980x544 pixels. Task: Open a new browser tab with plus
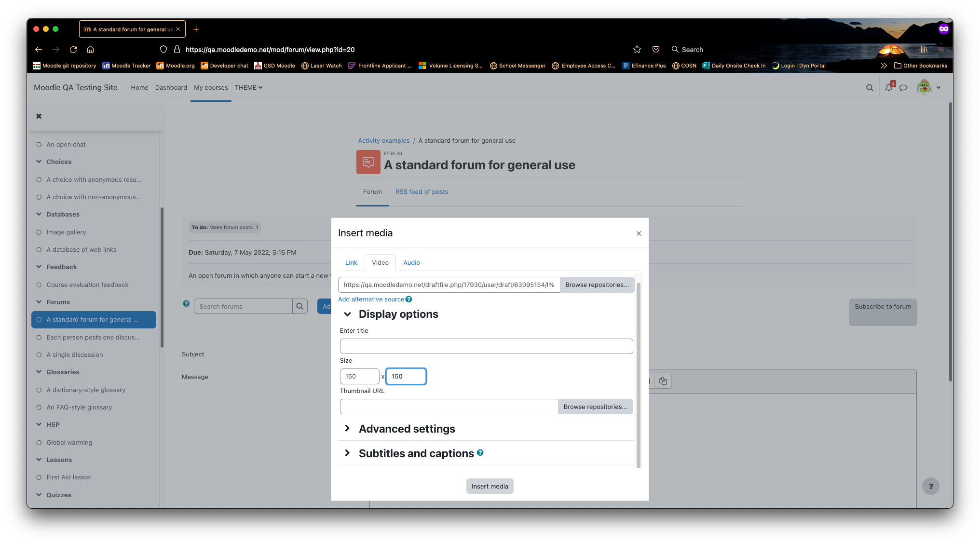pyautogui.click(x=196, y=29)
